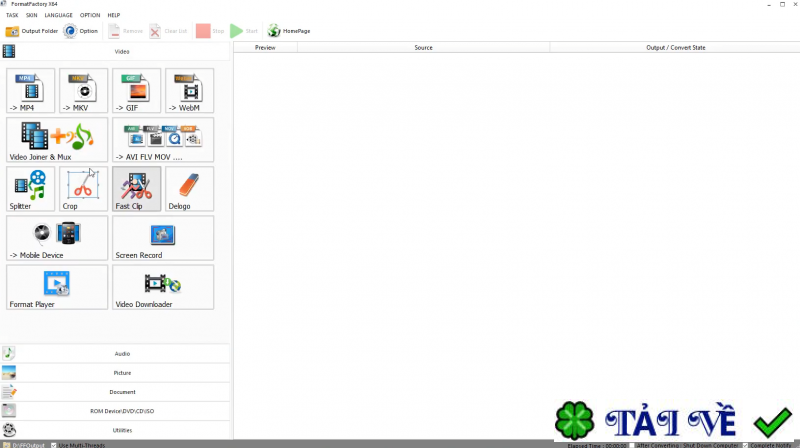Open the -> GIF converter
Screen dimensions: 800x448
[x=137, y=90]
